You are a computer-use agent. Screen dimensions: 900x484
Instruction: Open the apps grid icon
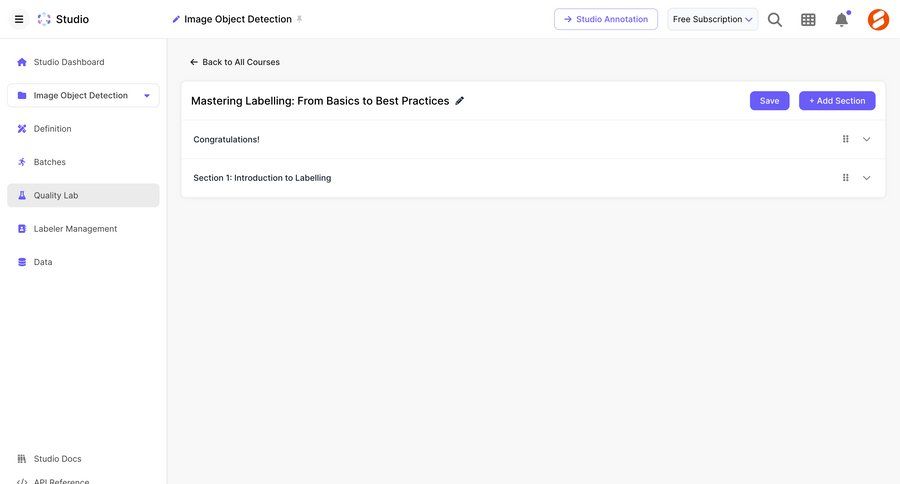(x=808, y=19)
